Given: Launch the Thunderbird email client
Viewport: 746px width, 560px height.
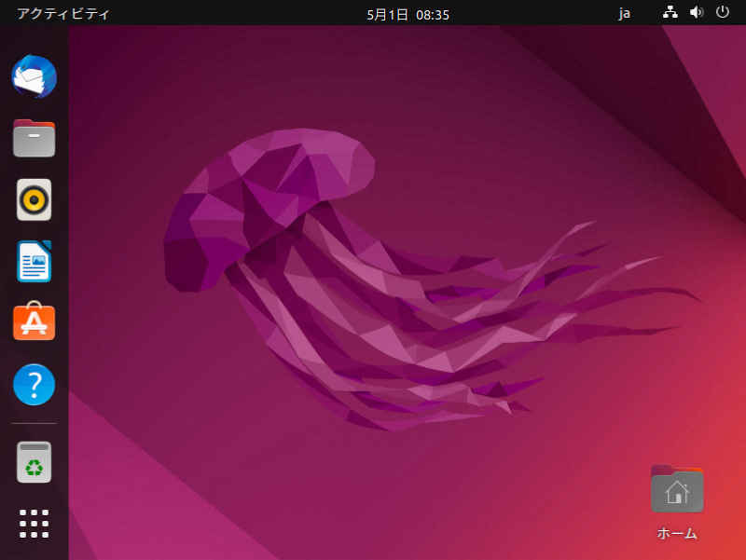Looking at the screenshot, I should click(34, 76).
